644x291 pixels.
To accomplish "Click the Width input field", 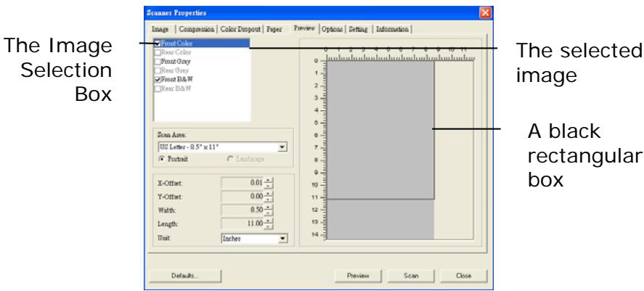I will pos(242,210).
